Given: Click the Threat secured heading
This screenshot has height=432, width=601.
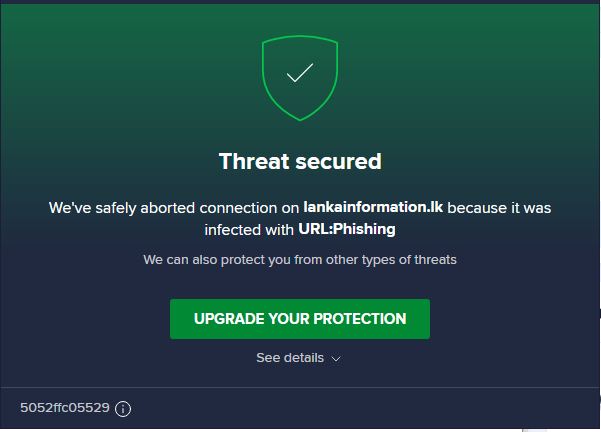Looking at the screenshot, I should (300, 160).
